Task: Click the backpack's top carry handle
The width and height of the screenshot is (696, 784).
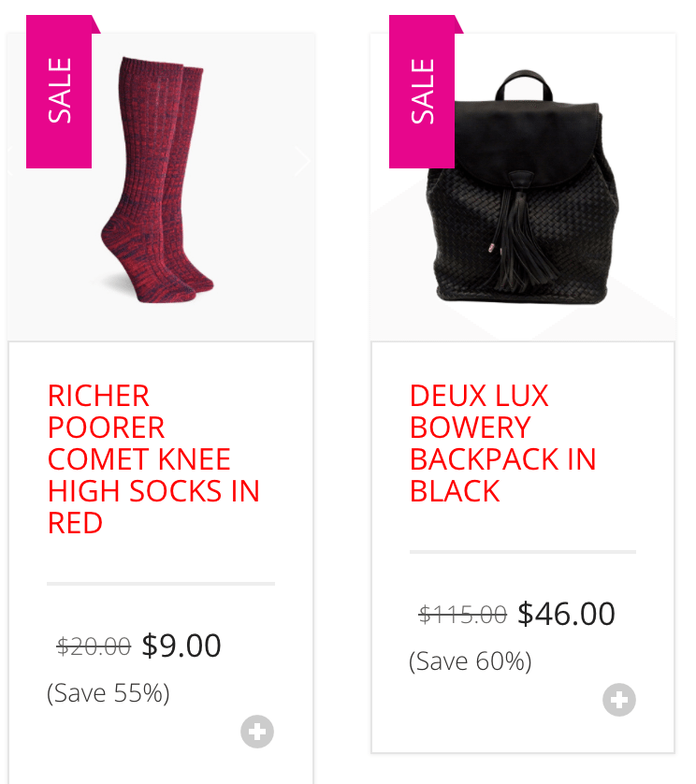Action: pos(524,85)
